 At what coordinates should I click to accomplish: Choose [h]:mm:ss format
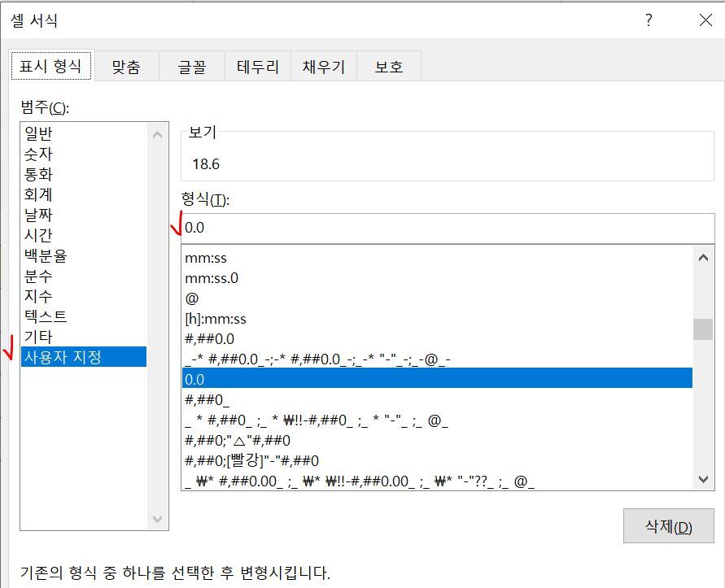[437, 319]
